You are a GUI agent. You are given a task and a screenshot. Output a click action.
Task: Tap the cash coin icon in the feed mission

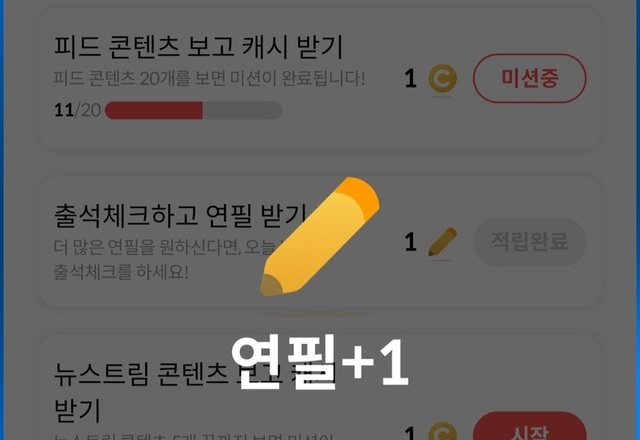point(442,78)
